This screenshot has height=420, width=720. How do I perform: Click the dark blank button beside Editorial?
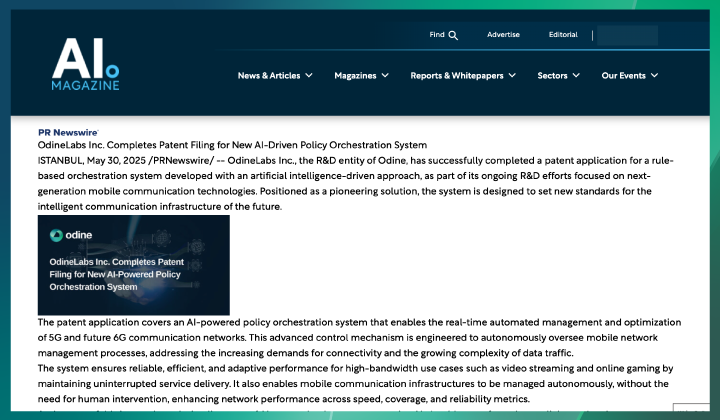[627, 35]
